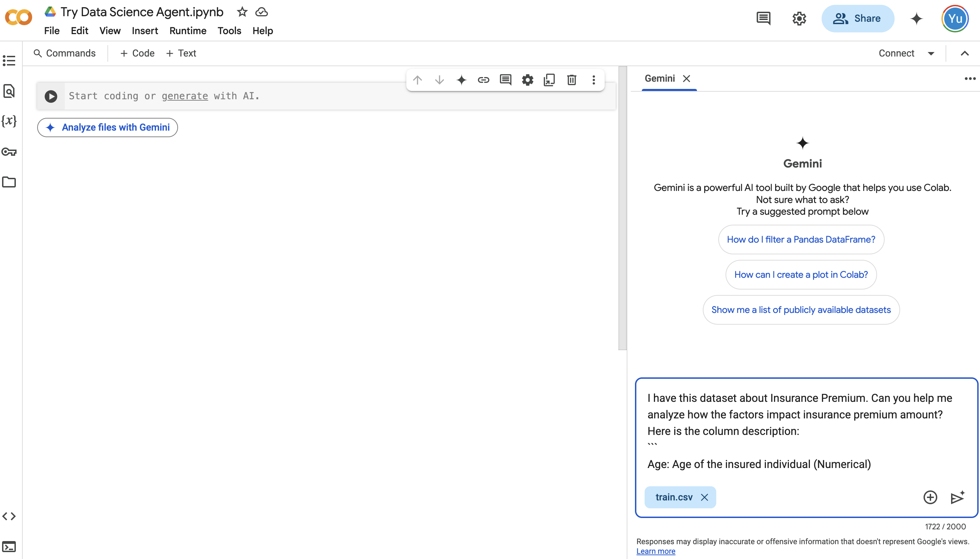This screenshot has height=559, width=980.
Task: Open the Table of contents sidebar icon
Action: point(9,61)
